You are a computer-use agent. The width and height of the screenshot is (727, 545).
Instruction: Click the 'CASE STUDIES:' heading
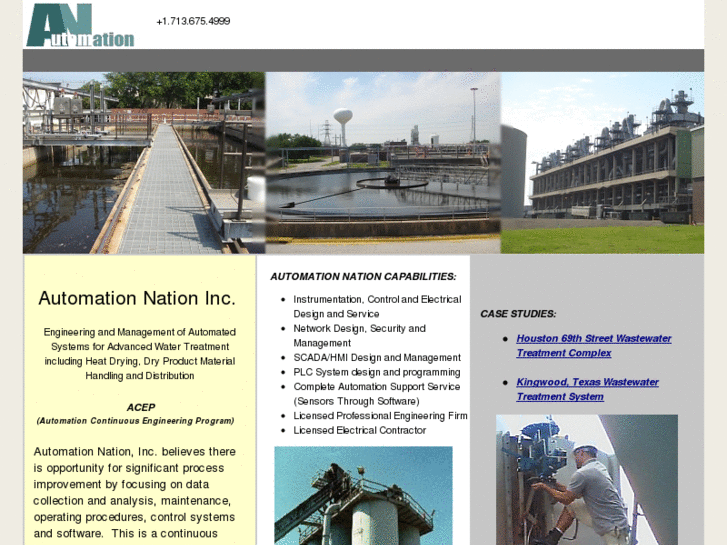[x=518, y=314]
